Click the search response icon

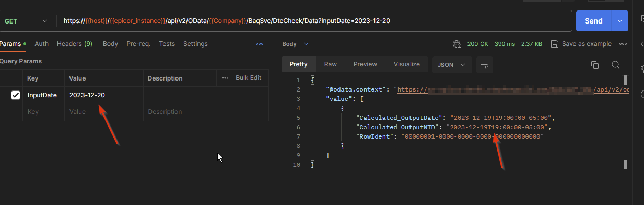tap(615, 65)
